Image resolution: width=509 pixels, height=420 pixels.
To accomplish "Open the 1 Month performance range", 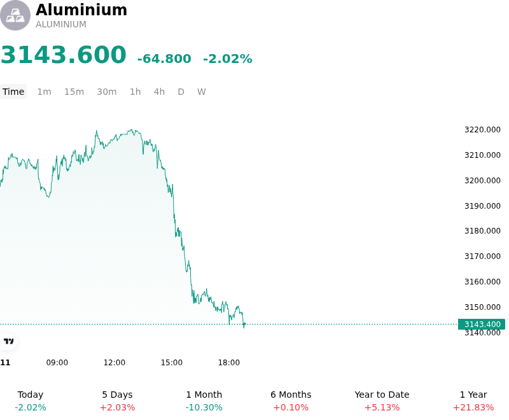I will (204, 401).
